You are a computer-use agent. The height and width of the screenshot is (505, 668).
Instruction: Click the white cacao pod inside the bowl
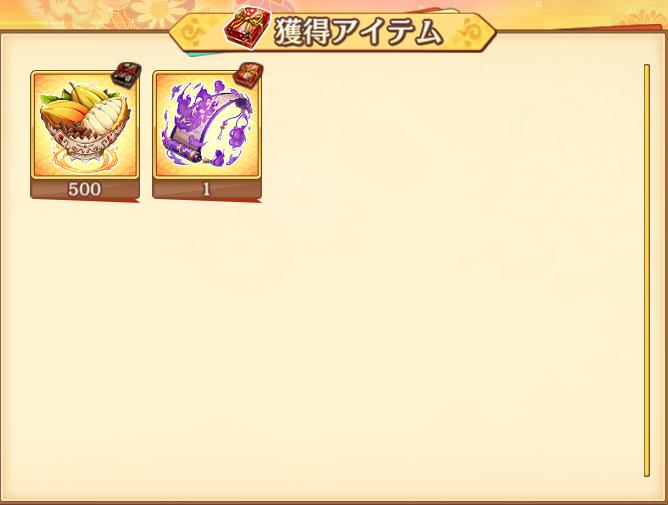tap(104, 115)
